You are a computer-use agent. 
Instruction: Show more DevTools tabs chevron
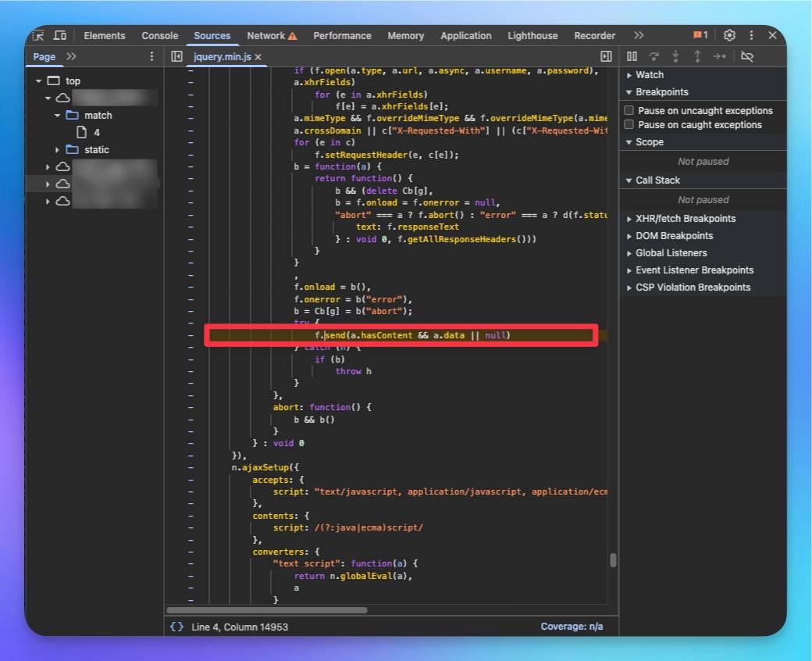[x=639, y=35]
